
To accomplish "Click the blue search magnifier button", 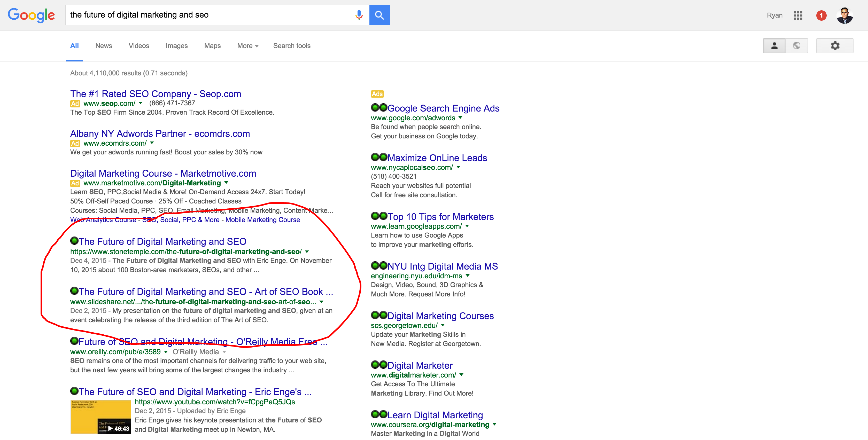I will pyautogui.click(x=379, y=15).
